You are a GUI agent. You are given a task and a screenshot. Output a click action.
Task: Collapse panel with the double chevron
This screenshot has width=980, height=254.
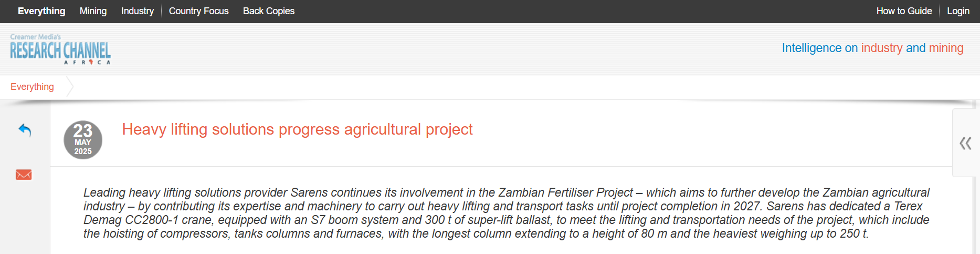point(965,143)
